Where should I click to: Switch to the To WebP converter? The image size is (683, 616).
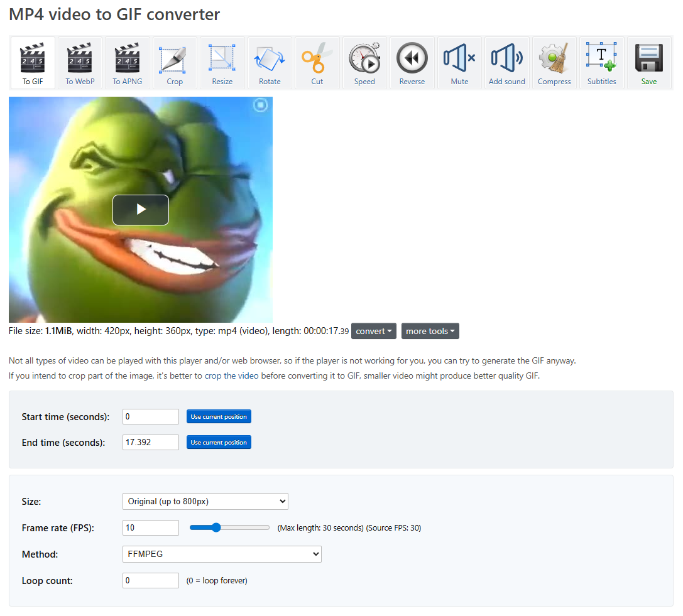click(80, 63)
